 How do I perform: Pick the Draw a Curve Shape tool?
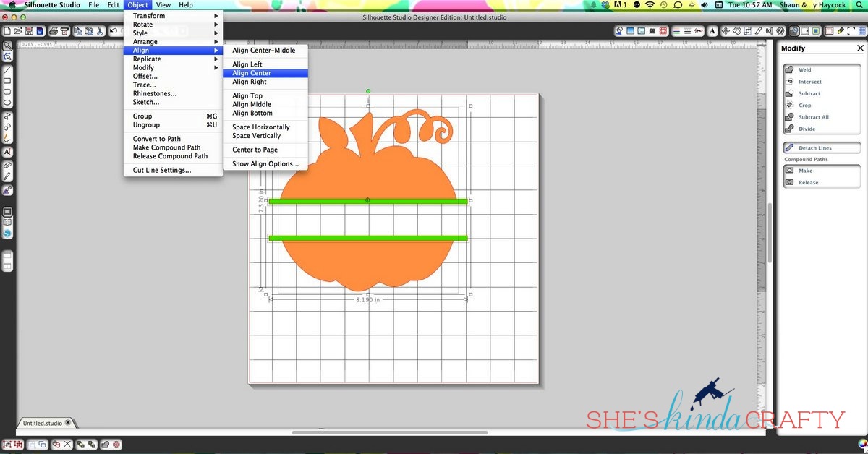point(7,127)
